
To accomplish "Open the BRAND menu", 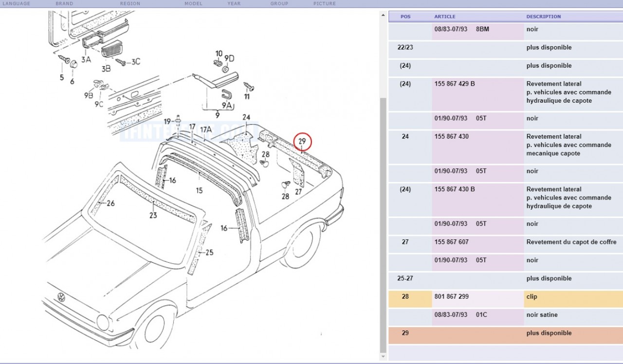I will tap(64, 3).
